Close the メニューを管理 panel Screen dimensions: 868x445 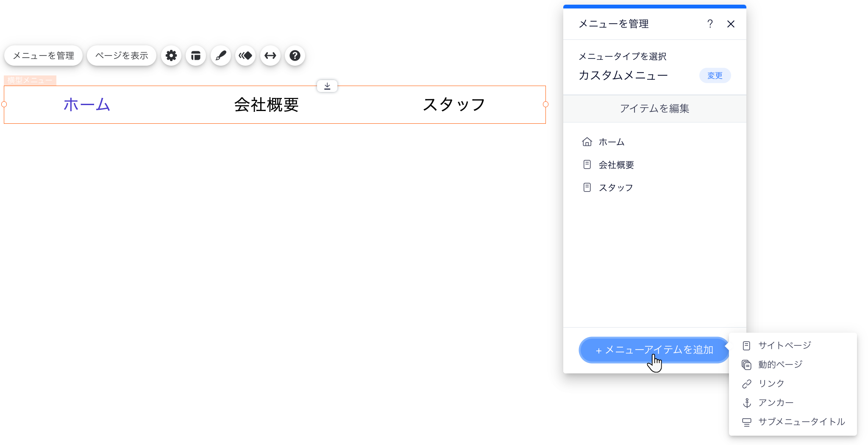click(x=731, y=24)
